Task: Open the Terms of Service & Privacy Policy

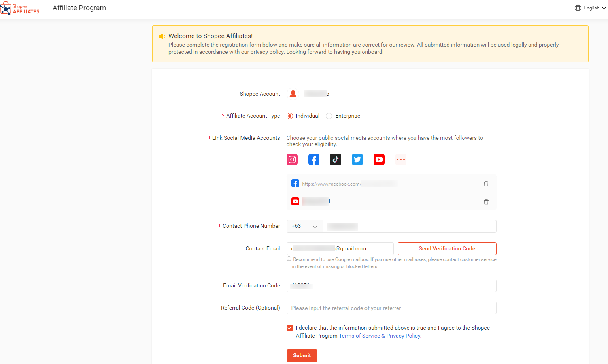Action: (x=379, y=336)
